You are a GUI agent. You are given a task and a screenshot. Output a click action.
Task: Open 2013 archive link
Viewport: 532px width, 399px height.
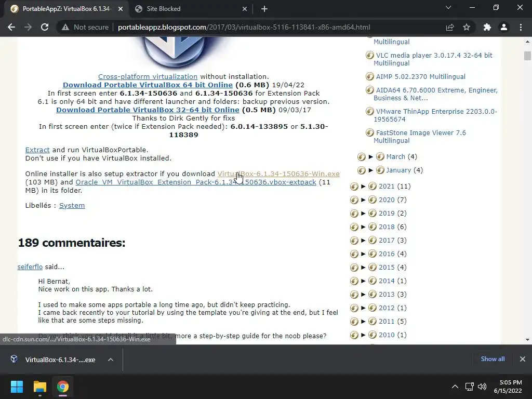point(387,295)
